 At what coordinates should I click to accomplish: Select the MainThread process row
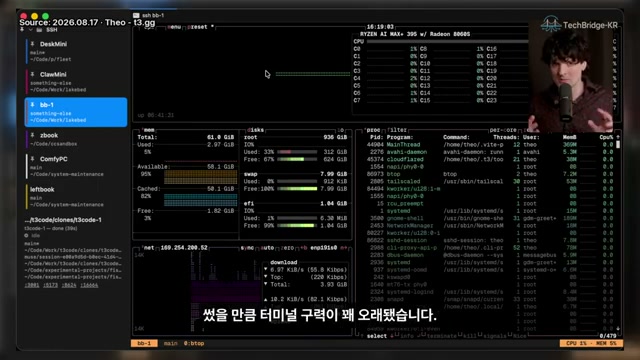(x=490, y=144)
